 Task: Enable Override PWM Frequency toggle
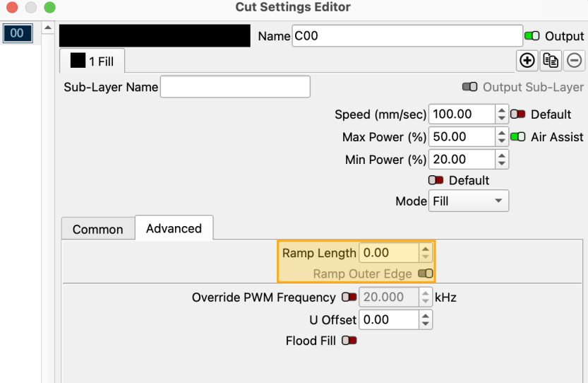click(x=349, y=297)
